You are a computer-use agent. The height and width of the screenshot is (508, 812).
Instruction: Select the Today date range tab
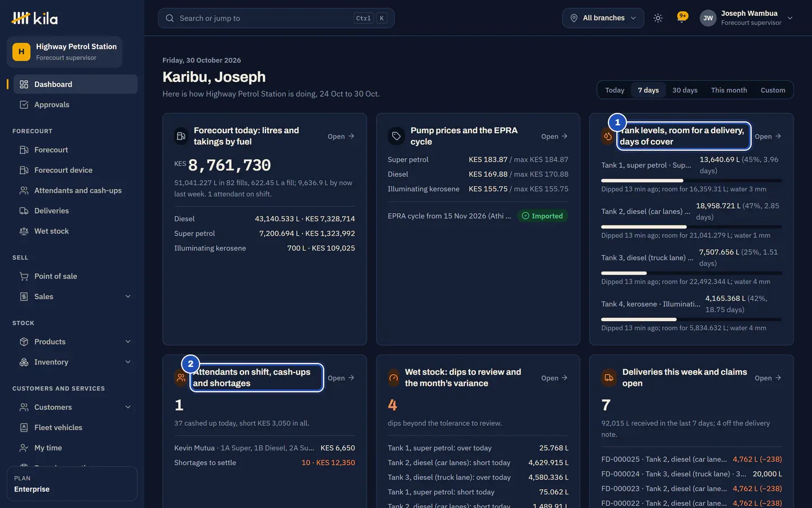click(615, 90)
